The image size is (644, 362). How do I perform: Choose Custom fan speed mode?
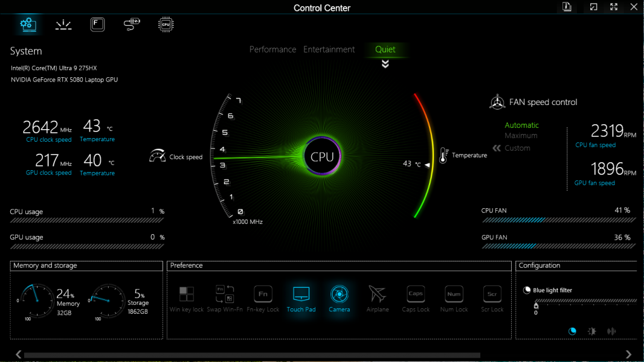coord(517,148)
